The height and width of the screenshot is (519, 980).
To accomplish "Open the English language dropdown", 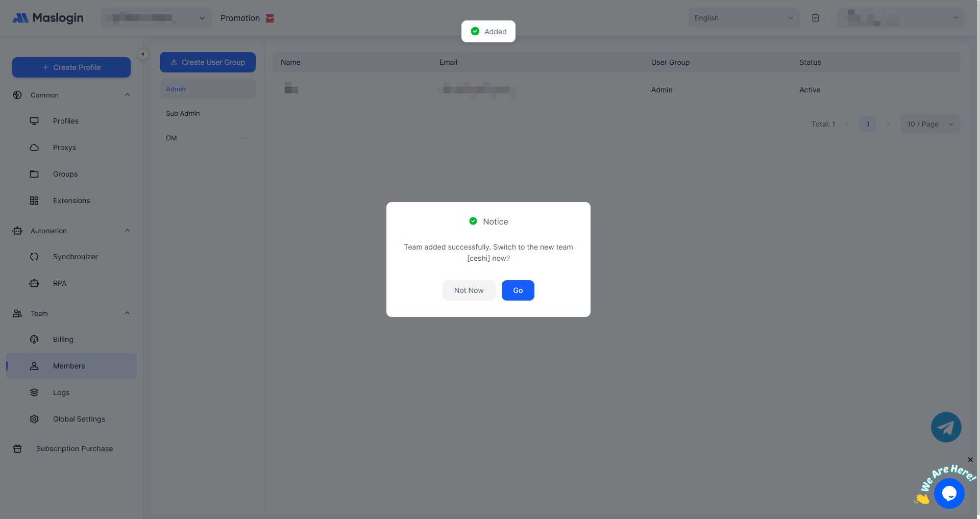I will (x=743, y=18).
